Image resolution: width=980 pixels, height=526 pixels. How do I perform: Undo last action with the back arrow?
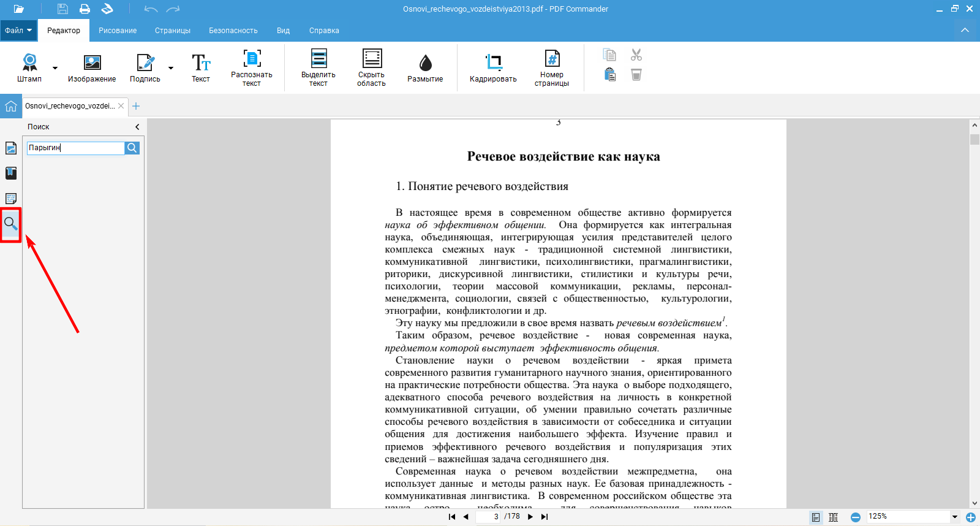(x=151, y=9)
